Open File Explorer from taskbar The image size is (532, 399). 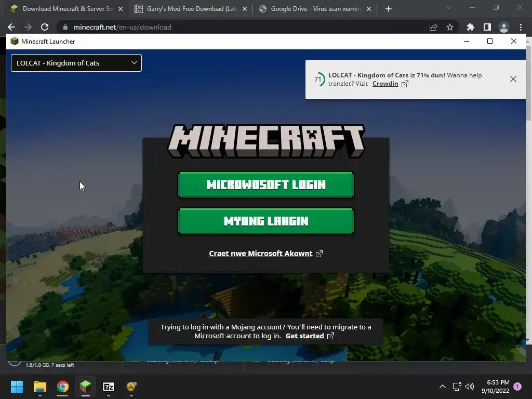click(x=39, y=387)
